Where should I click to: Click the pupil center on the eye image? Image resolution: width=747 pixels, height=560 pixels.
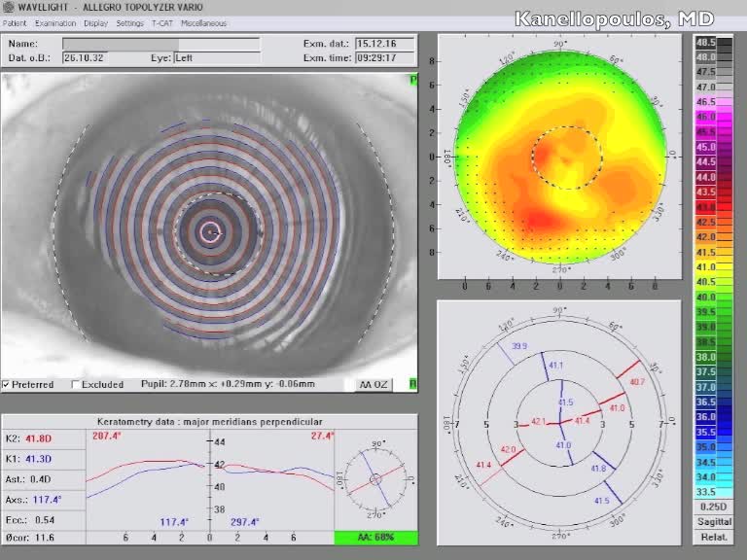click(x=211, y=231)
